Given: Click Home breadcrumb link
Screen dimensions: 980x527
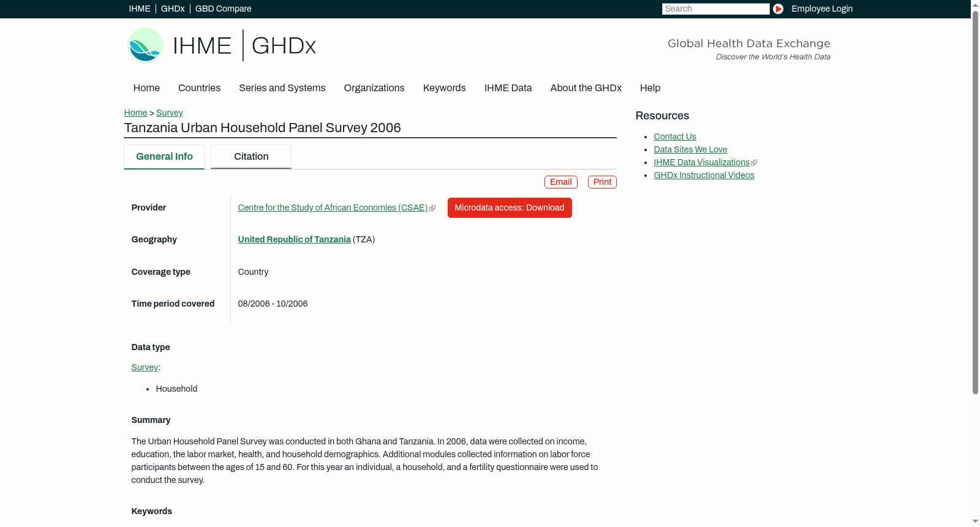Looking at the screenshot, I should (x=135, y=113).
